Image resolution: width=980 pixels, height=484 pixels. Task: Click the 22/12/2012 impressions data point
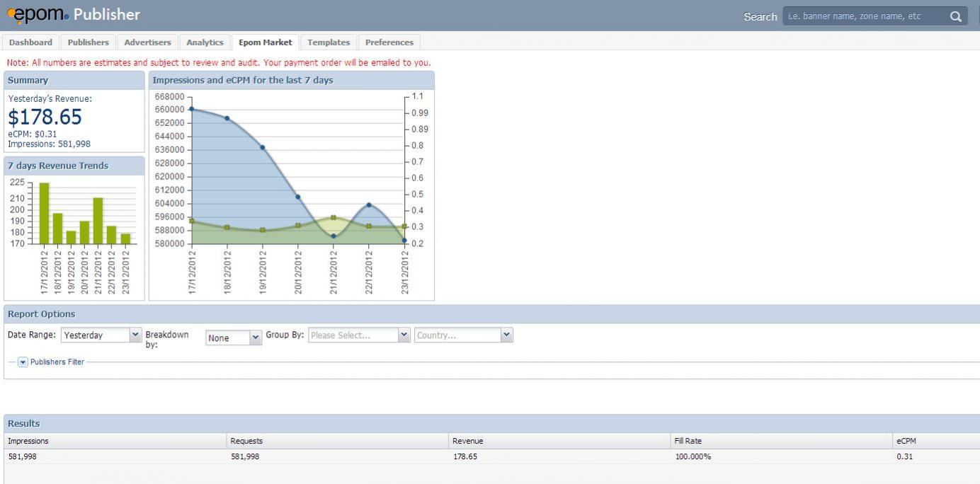(x=369, y=205)
